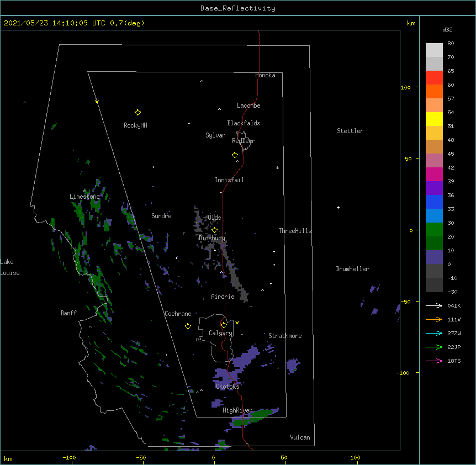Pick the light gray 70-80 dBZ swatch
Viewport: 476px width, 465px height.
pyautogui.click(x=434, y=50)
